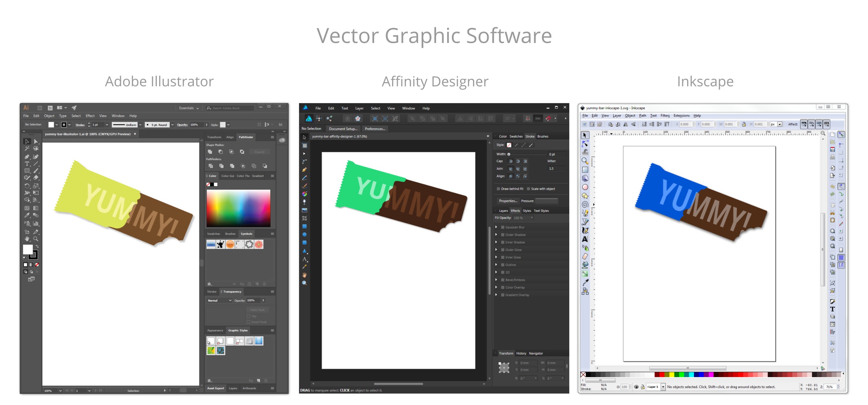Image resolution: width=868 pixels, height=405 pixels.
Task: Pick a color from Illustrator's color spectrum
Action: (238, 208)
